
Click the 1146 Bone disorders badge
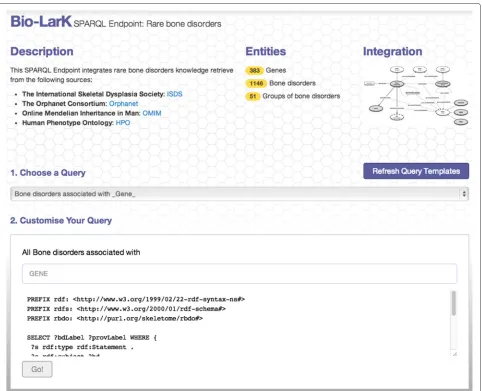click(x=256, y=83)
